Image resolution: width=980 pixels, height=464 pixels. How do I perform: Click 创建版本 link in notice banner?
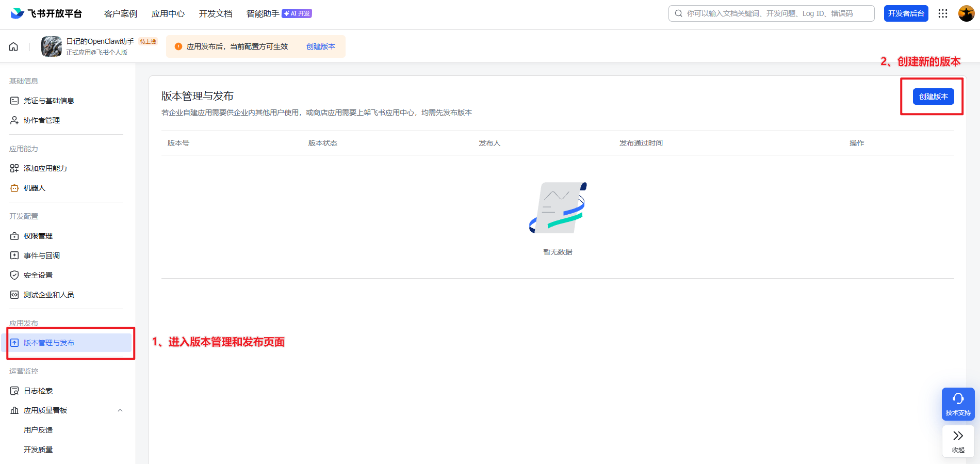(321, 46)
